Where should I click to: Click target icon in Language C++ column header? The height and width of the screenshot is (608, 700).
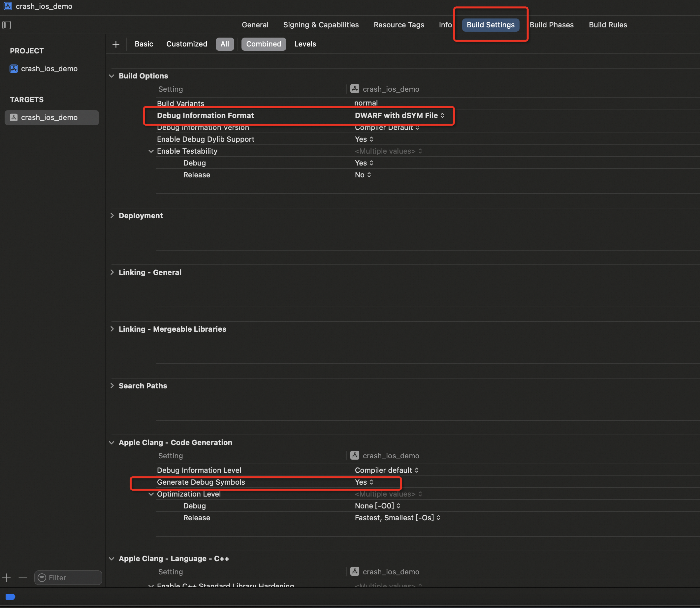(355, 571)
